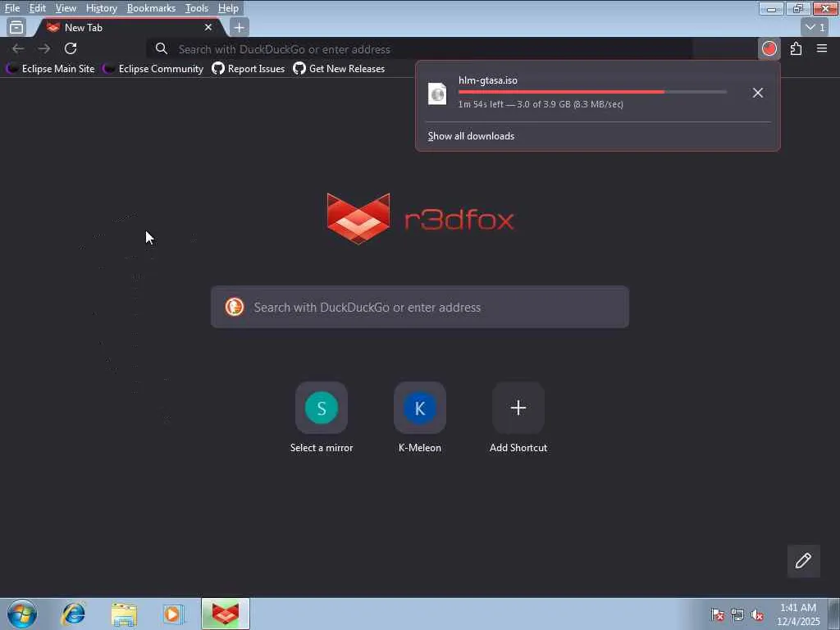Focus the top address bar field

click(420, 48)
